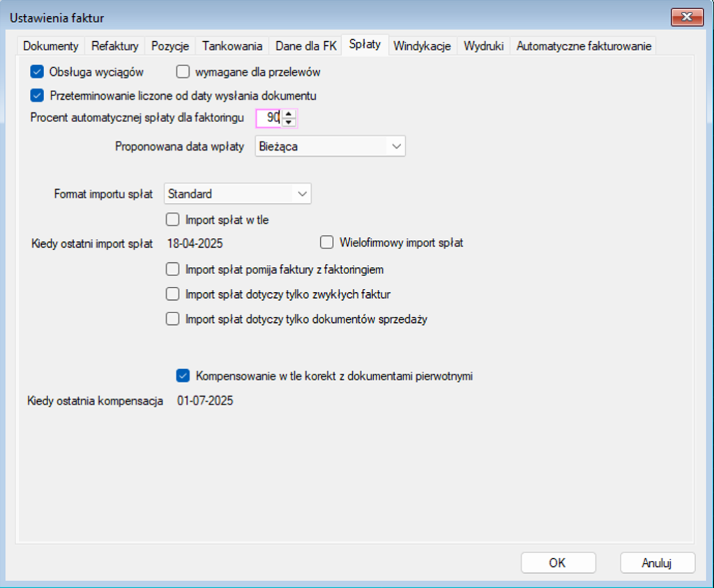
Task: Confirm settings with OK button
Action: (559, 563)
